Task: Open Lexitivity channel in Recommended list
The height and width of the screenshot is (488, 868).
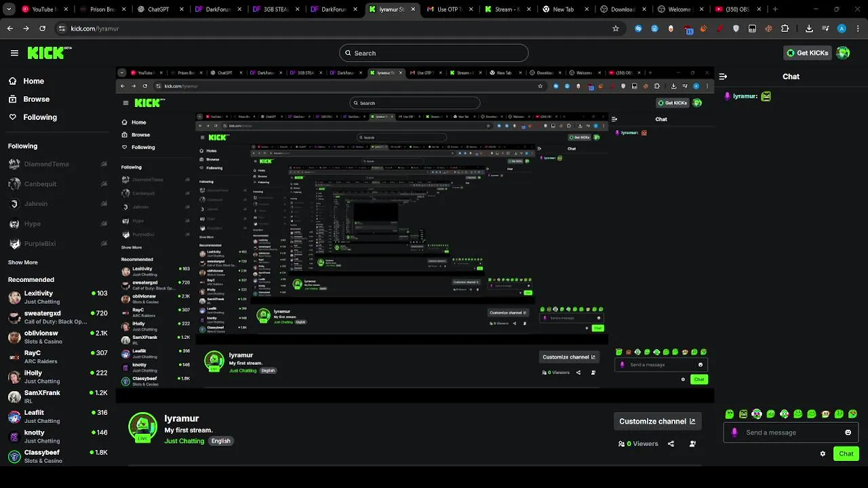Action: [58, 297]
